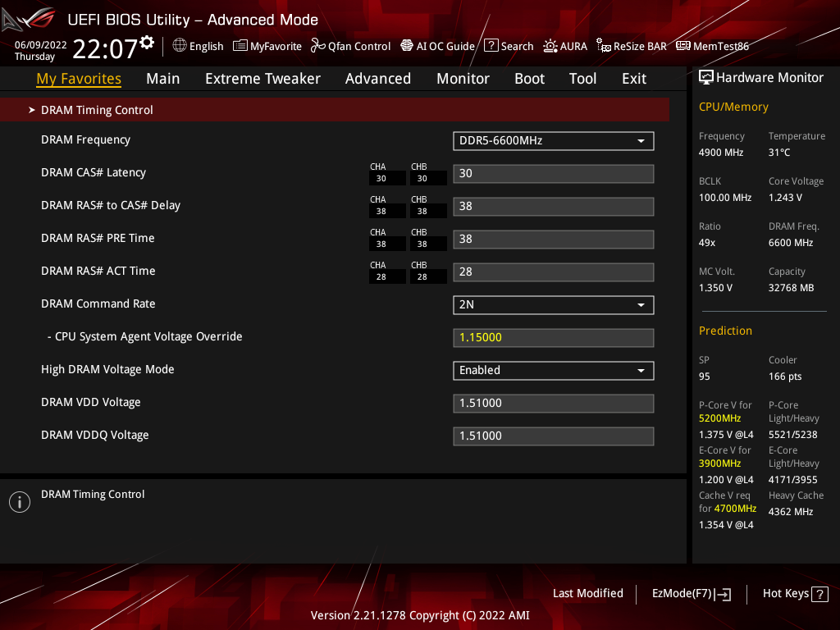The width and height of the screenshot is (840, 630).
Task: Open Advanced tab
Action: [x=377, y=79]
